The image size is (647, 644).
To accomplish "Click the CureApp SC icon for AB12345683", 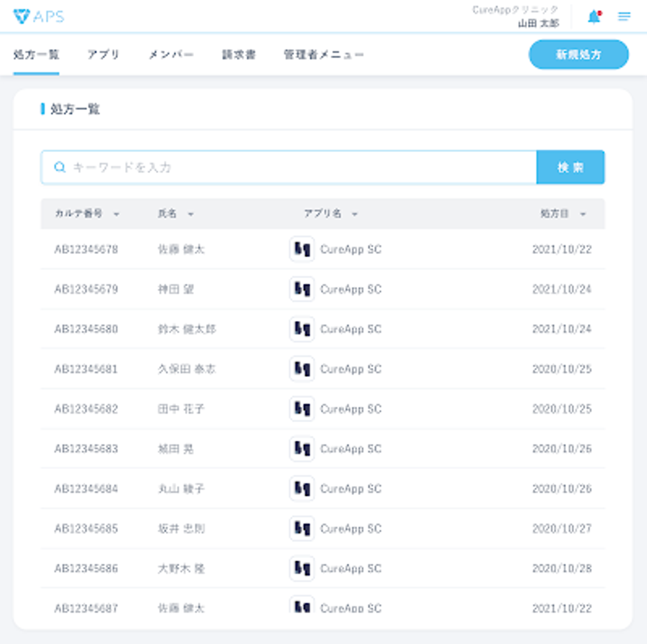I will [302, 449].
